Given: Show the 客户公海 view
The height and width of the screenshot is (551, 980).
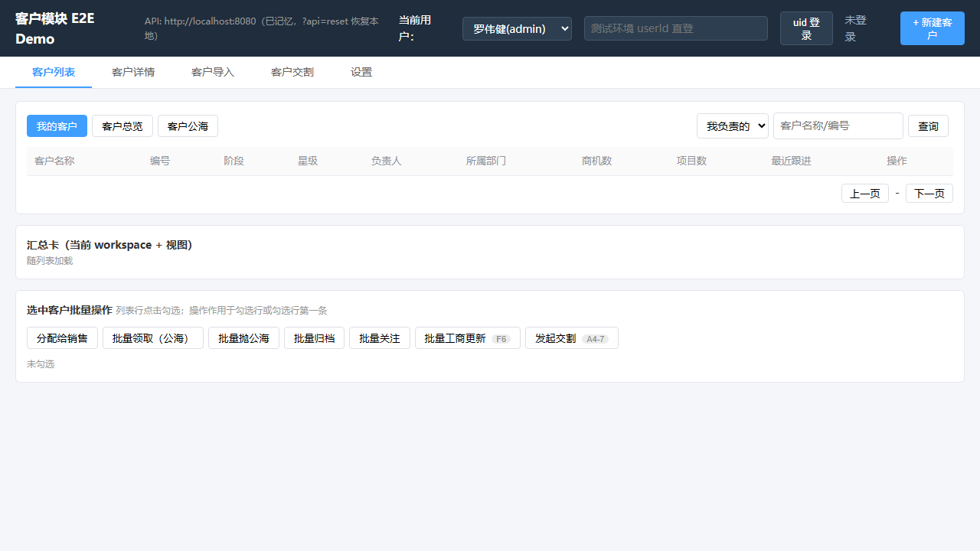Looking at the screenshot, I should tap(188, 126).
